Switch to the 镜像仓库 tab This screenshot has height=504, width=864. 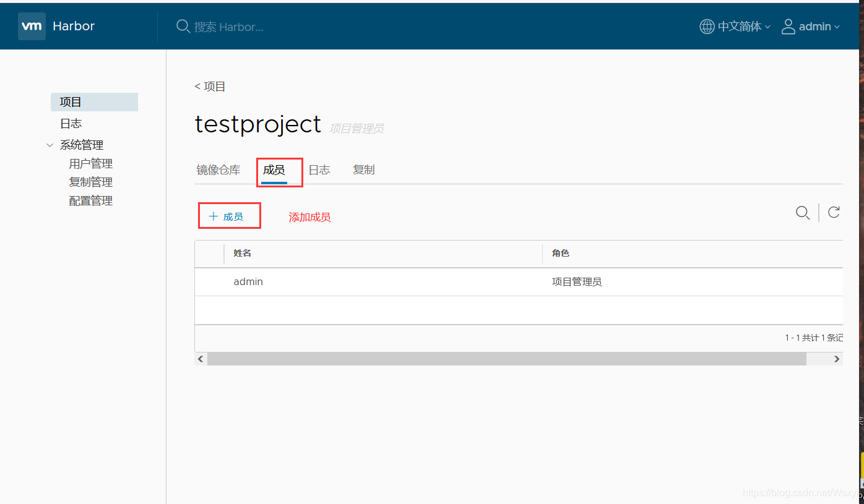coord(218,170)
